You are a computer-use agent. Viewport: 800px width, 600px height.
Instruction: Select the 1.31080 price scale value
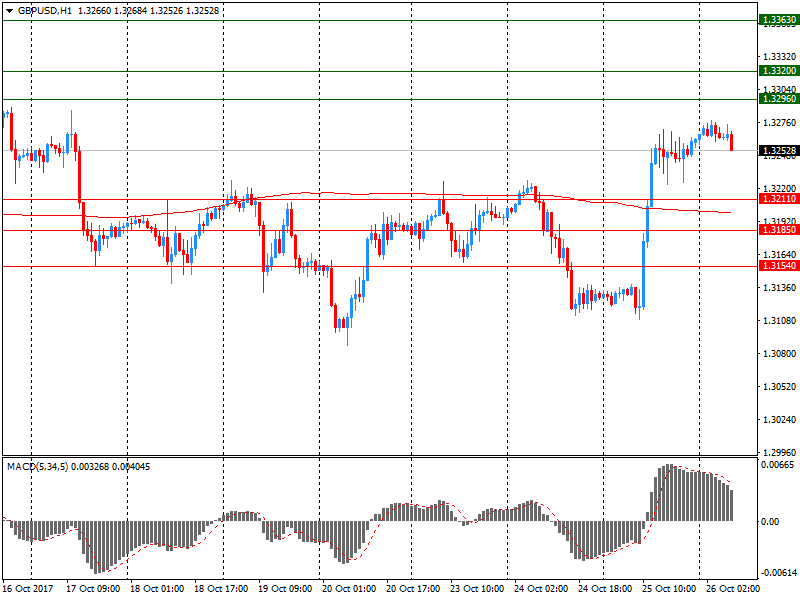tap(780, 321)
